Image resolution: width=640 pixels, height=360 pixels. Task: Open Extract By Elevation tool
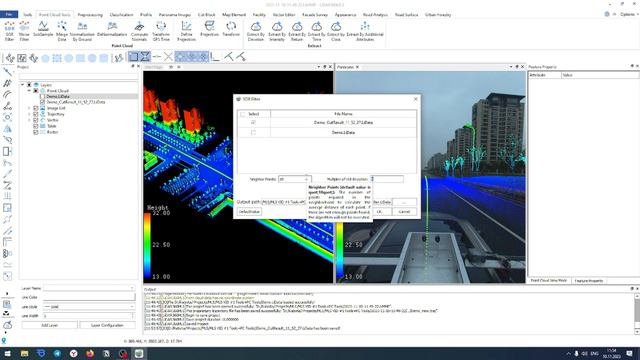click(256, 31)
